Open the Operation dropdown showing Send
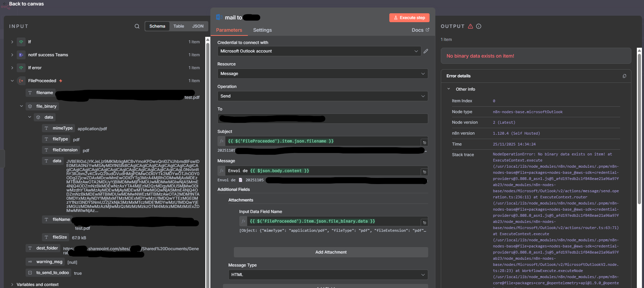This screenshot has height=288, width=644. [x=322, y=96]
